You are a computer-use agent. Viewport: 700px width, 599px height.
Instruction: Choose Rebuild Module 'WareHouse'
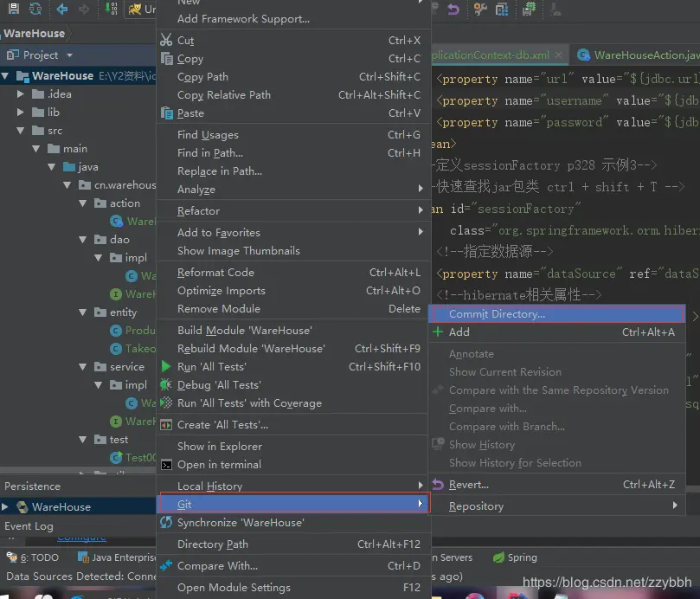294,349
